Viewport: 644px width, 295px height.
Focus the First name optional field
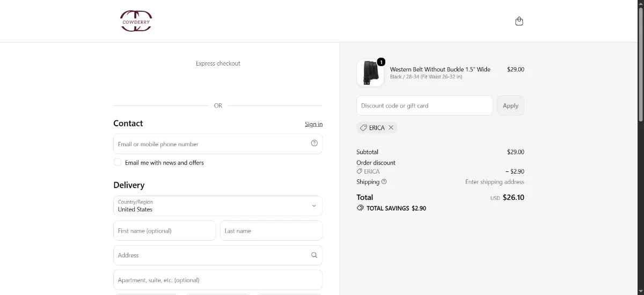pyautogui.click(x=165, y=231)
